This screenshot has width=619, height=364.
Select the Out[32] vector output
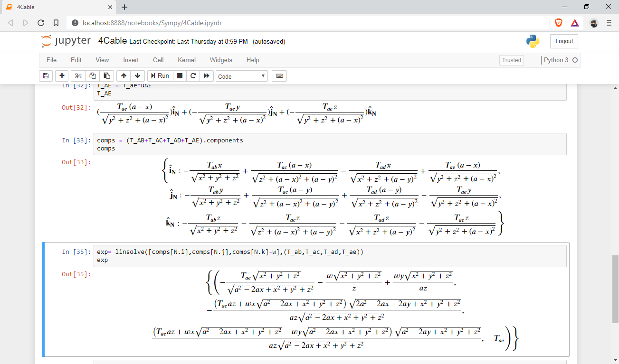click(x=237, y=114)
